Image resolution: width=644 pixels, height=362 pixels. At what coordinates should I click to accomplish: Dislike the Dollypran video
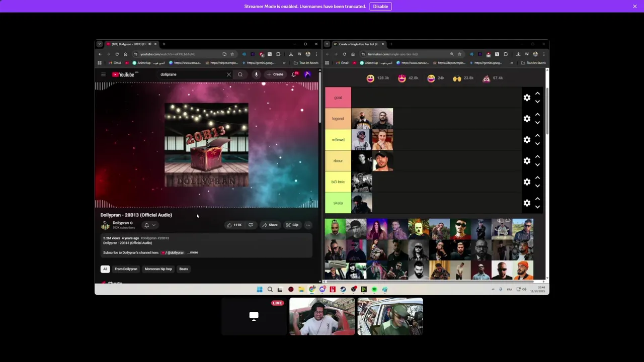click(251, 225)
